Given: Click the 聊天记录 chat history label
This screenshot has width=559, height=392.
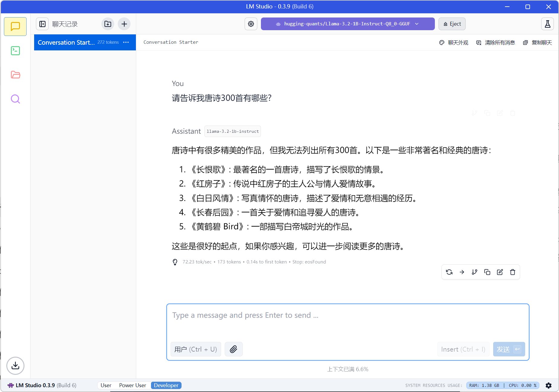Looking at the screenshot, I should [65, 24].
